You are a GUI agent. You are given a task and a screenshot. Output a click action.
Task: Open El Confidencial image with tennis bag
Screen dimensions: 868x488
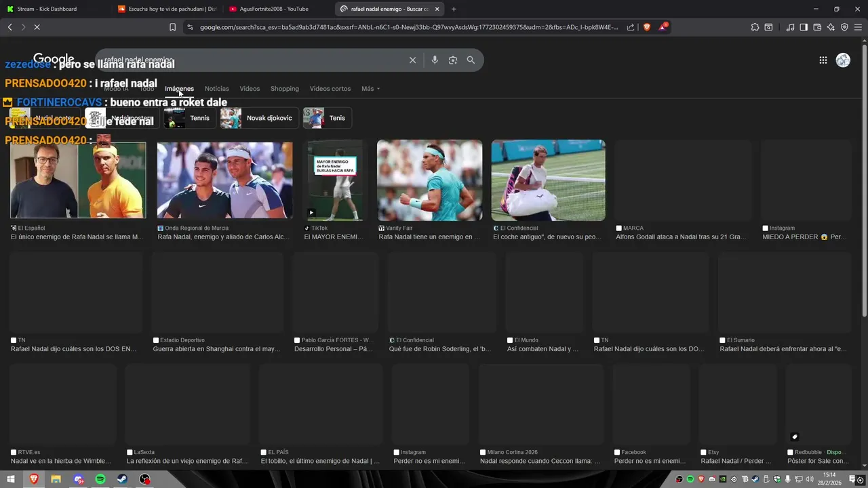[548, 180]
